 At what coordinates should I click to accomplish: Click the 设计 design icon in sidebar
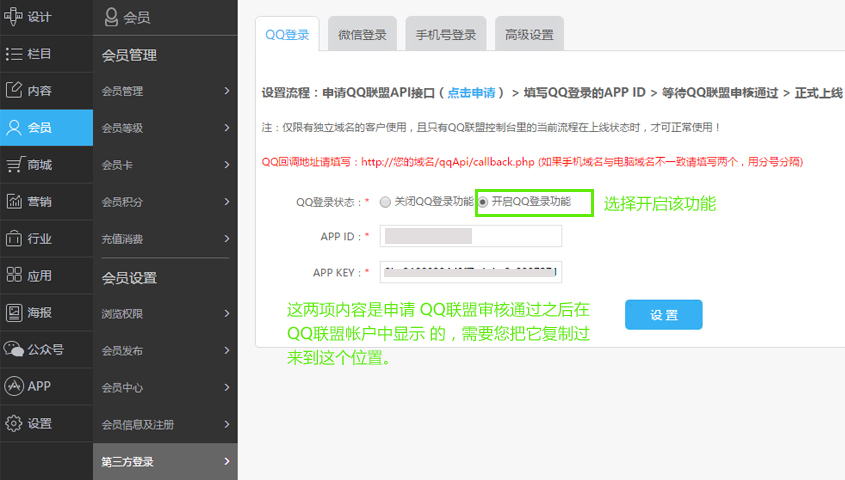pyautogui.click(x=13, y=17)
